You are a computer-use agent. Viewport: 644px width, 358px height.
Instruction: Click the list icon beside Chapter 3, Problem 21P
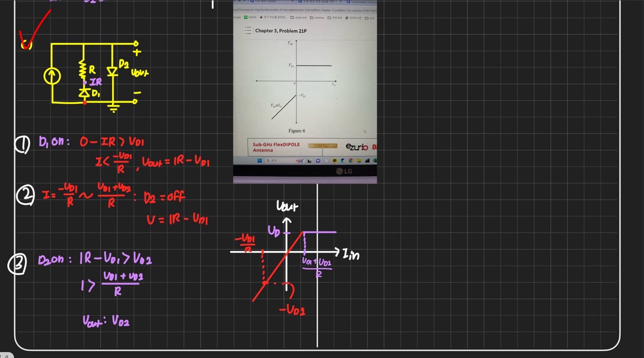(x=248, y=30)
